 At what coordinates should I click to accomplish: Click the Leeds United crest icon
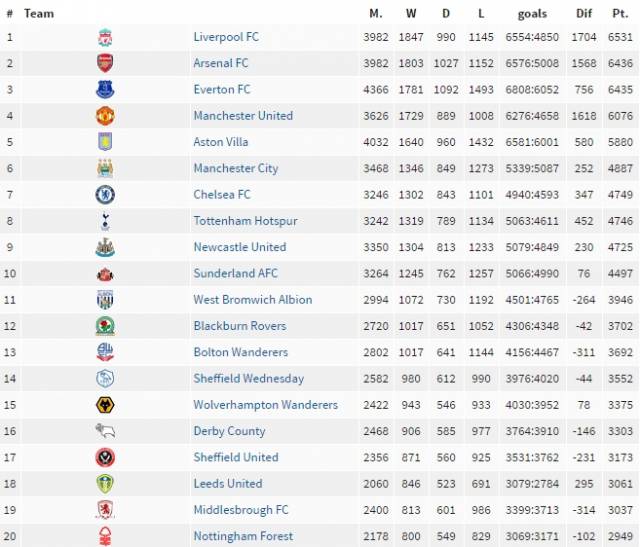[x=105, y=484]
